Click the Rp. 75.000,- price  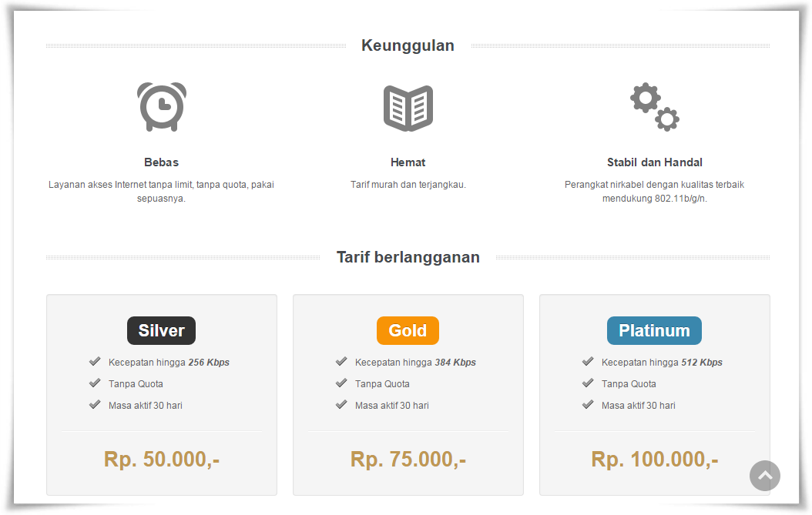tap(408, 459)
